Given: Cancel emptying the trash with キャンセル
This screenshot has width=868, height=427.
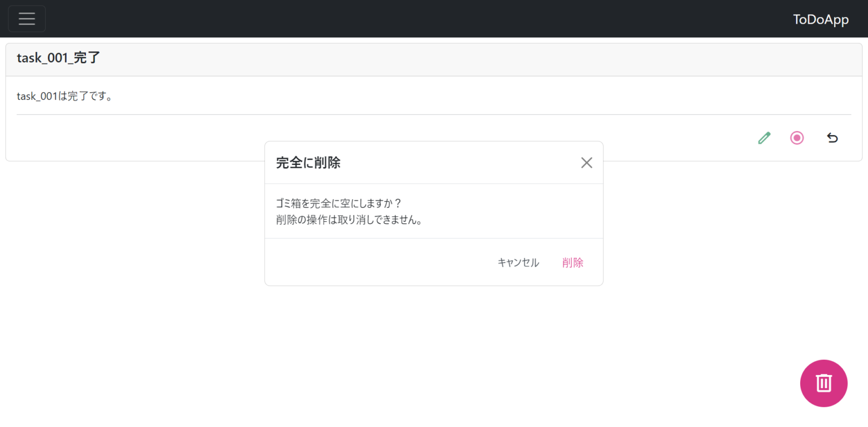Looking at the screenshot, I should tap(518, 262).
